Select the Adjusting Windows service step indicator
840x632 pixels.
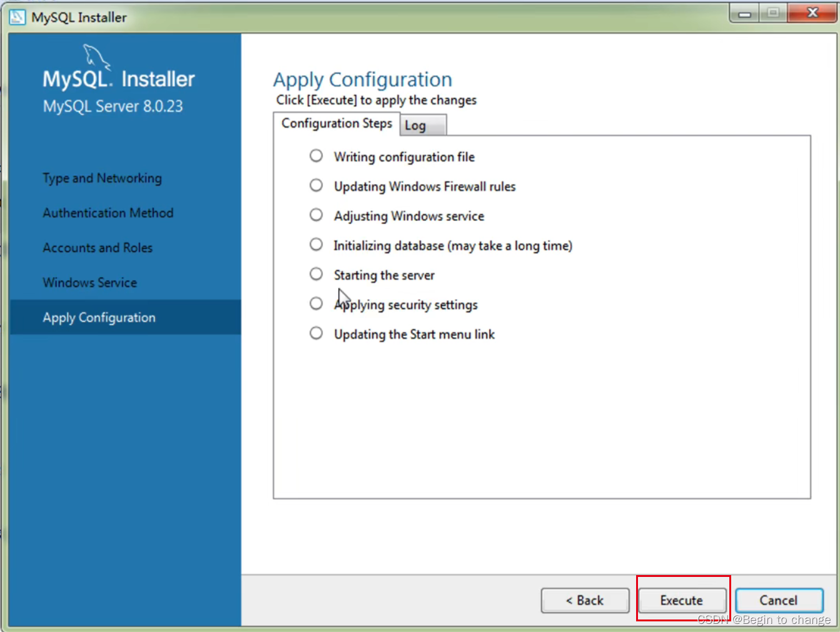point(316,215)
